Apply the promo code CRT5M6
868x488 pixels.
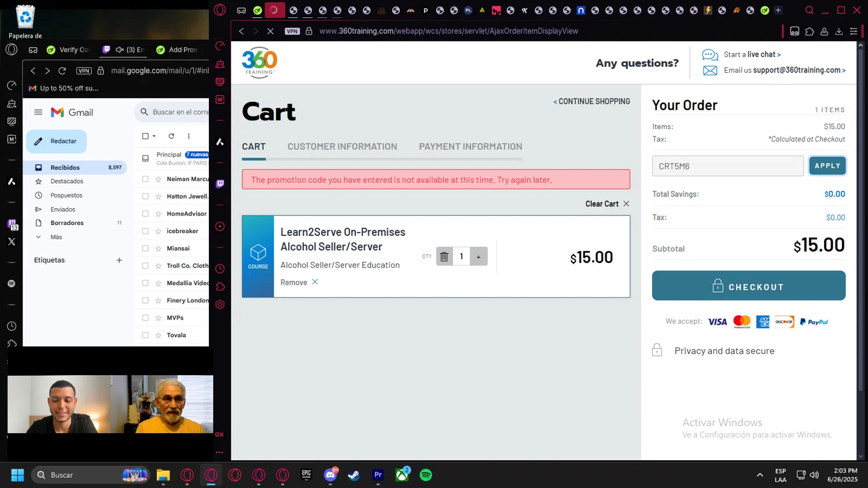tap(827, 166)
